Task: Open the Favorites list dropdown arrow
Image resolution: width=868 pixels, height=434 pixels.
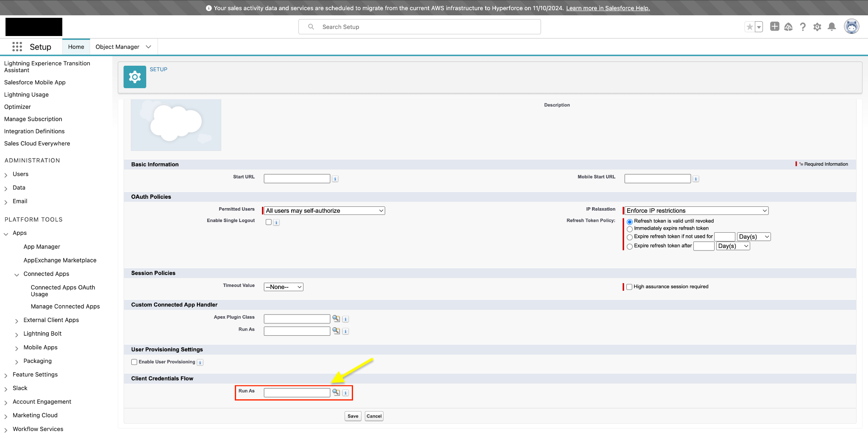Action: tap(759, 27)
